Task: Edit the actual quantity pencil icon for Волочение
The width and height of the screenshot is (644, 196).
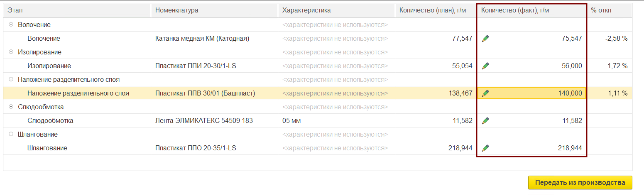Action: point(485,39)
